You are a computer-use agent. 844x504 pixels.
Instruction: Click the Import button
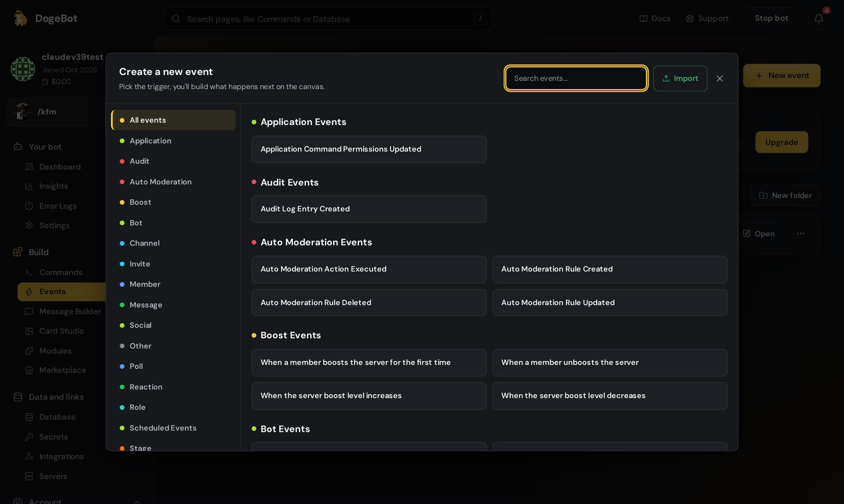(x=680, y=79)
